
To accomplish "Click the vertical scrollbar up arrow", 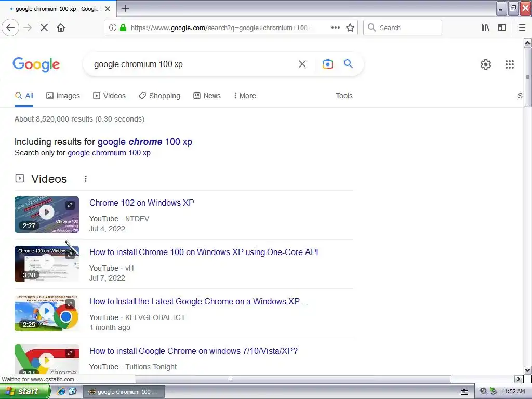I will click(527, 43).
